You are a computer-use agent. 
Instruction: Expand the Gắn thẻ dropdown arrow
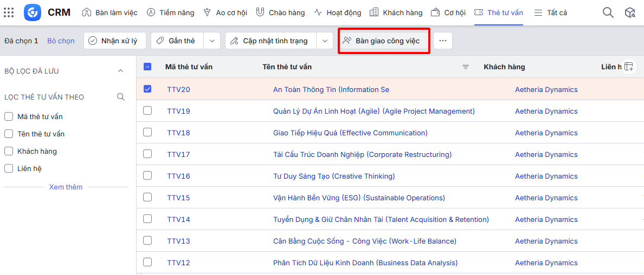point(212,41)
